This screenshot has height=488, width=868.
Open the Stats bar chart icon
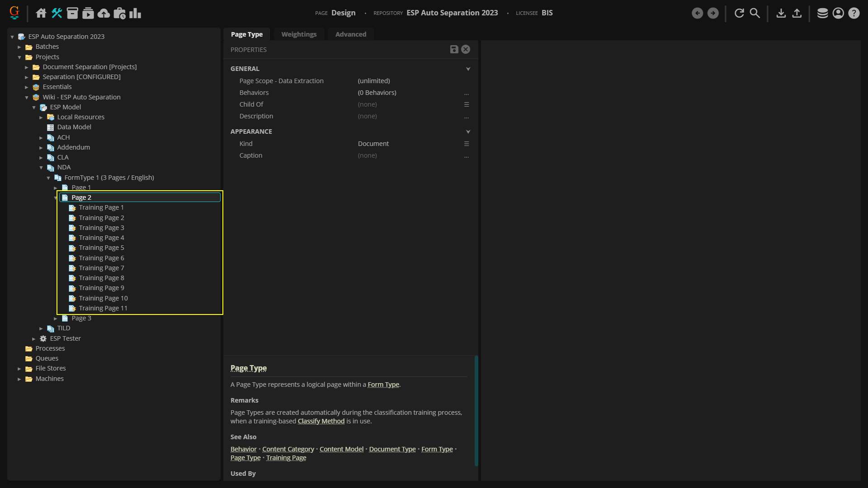(135, 13)
